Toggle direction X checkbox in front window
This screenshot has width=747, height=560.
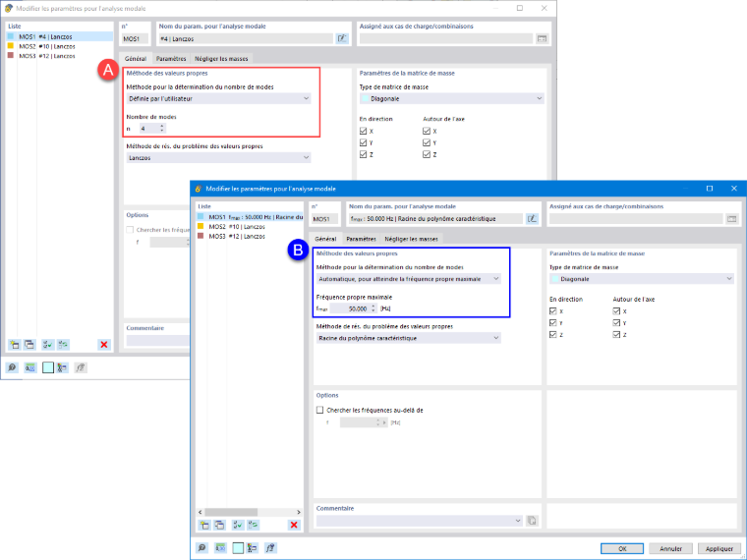pyautogui.click(x=552, y=311)
